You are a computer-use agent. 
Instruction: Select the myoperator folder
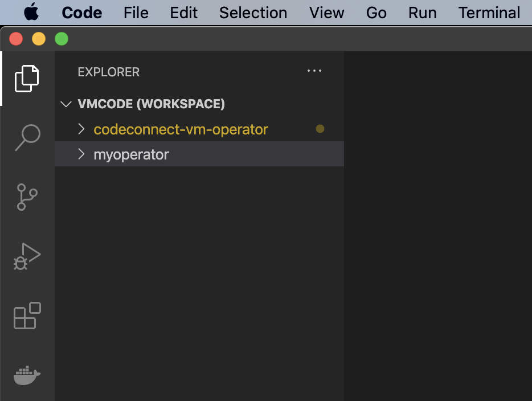199,154
